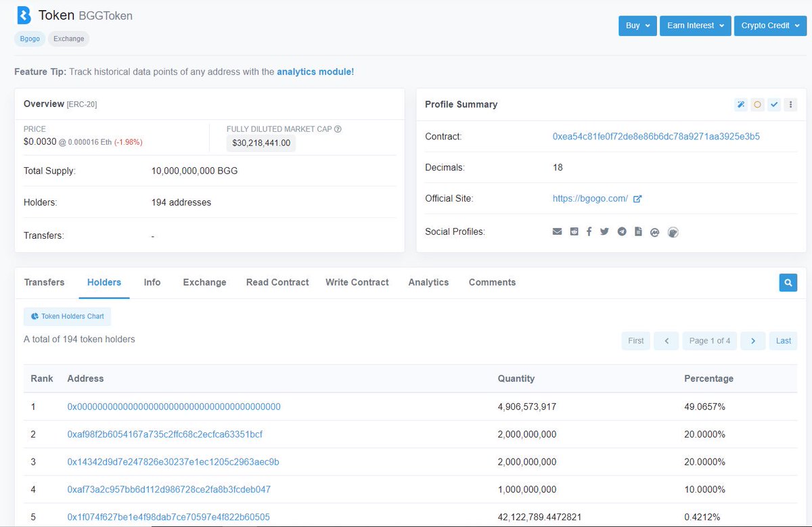Click the 194 addresses holders value
This screenshot has width=812, height=527.
click(x=181, y=202)
